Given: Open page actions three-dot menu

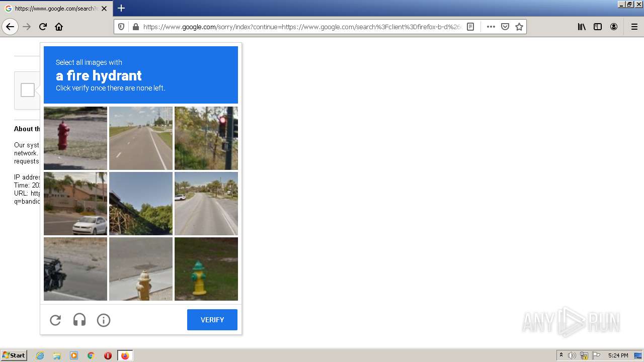Looking at the screenshot, I should point(491,27).
